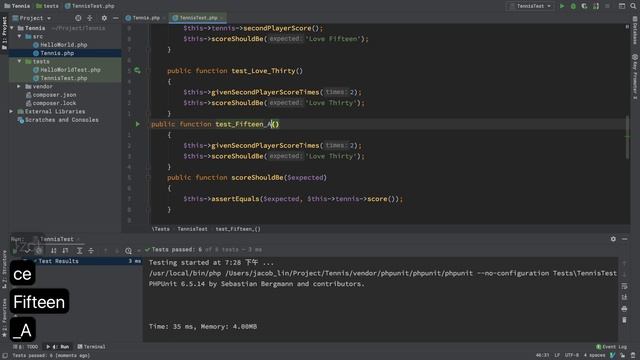The width and height of the screenshot is (640, 360).
Task: Click test_Fifteen_() editor breadcrumb
Action: (x=238, y=229)
